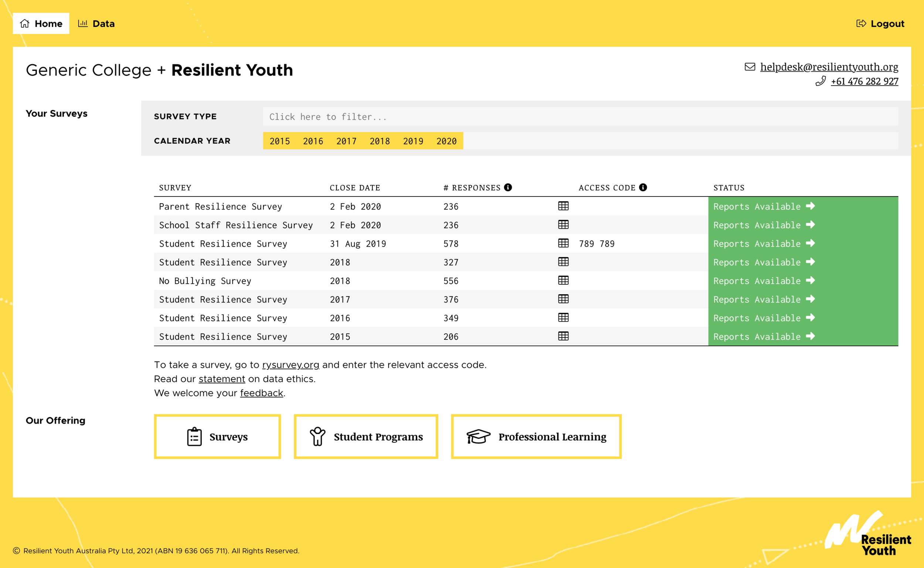
Task: Click the info icon beside Access Code
Action: [643, 187]
